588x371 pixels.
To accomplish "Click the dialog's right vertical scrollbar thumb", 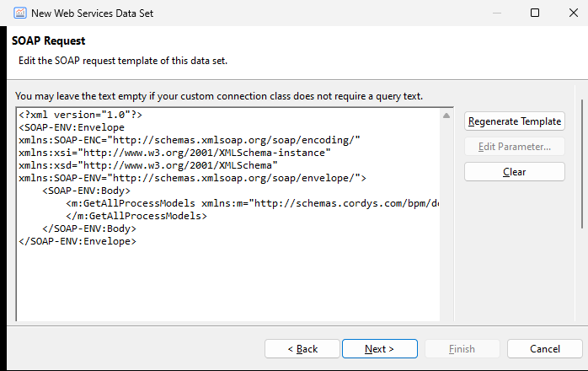I will click(x=581, y=164).
